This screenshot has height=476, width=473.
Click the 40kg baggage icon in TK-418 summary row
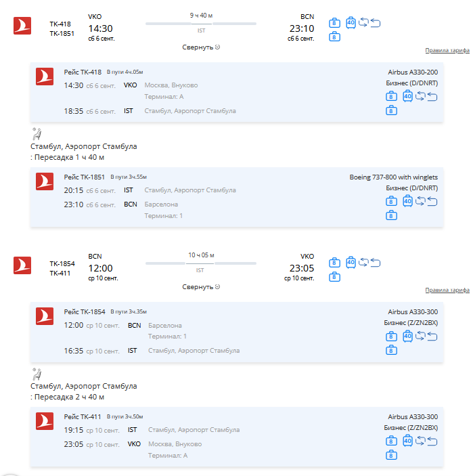pyautogui.click(x=351, y=23)
